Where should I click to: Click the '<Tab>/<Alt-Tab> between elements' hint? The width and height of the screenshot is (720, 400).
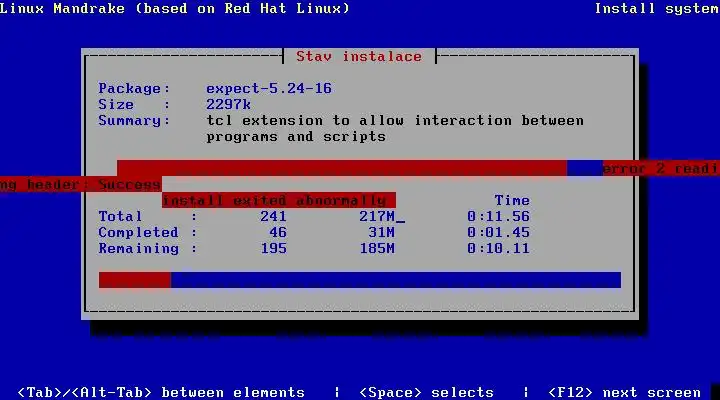click(x=161, y=392)
